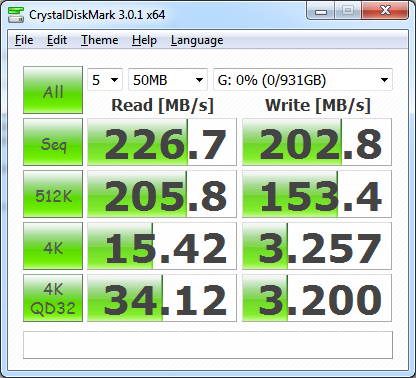The image size is (416, 378).
Task: Start the Seq sequential test
Action: click(53, 142)
